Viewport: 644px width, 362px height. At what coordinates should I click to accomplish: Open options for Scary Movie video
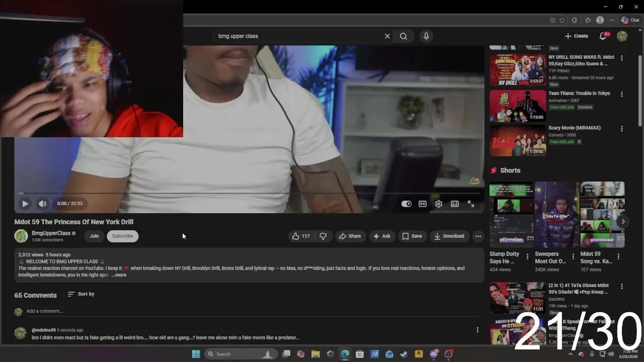pos(622,129)
